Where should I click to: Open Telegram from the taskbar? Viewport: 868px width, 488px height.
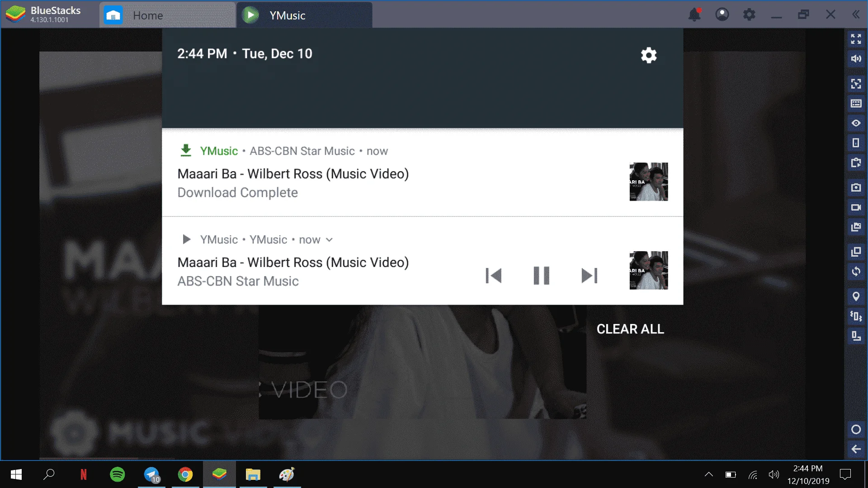coord(151,474)
